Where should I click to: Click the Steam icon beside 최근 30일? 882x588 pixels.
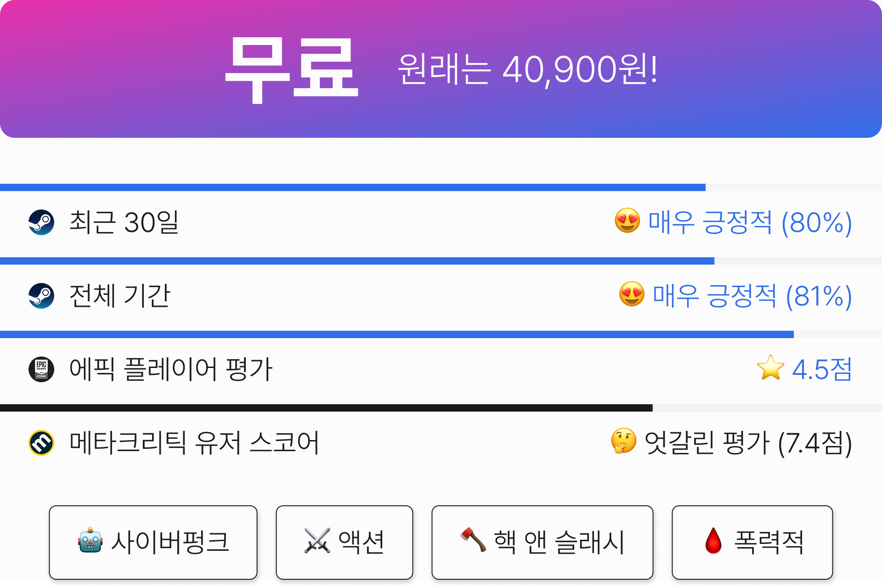[41, 222]
